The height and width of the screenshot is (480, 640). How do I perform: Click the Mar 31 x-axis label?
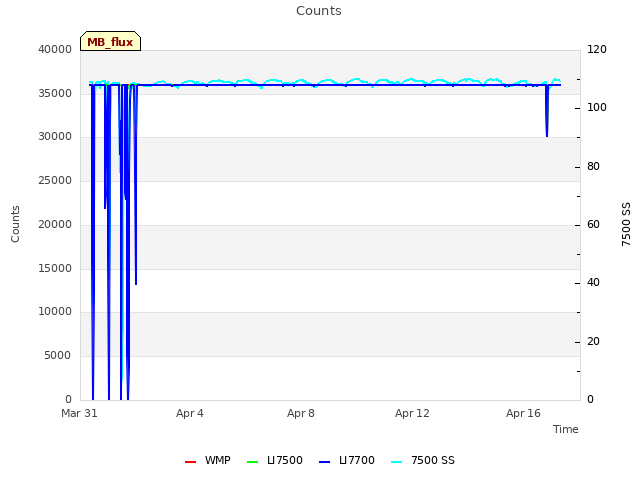pyautogui.click(x=79, y=413)
